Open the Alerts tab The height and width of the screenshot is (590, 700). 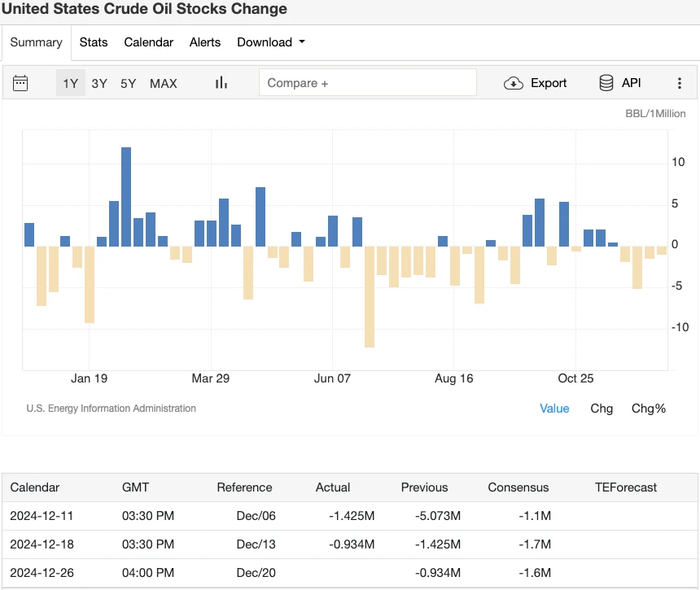point(204,42)
